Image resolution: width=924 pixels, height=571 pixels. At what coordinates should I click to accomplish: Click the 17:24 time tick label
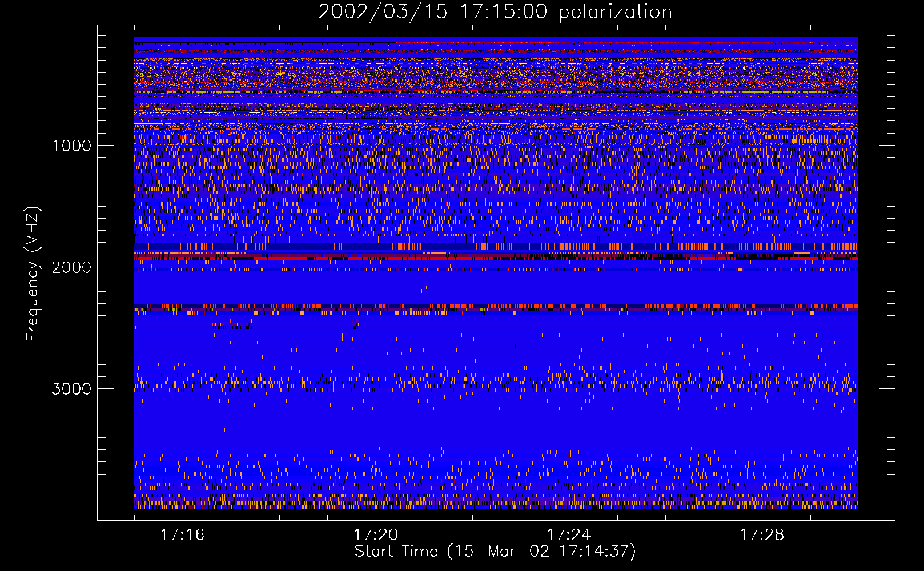(569, 535)
